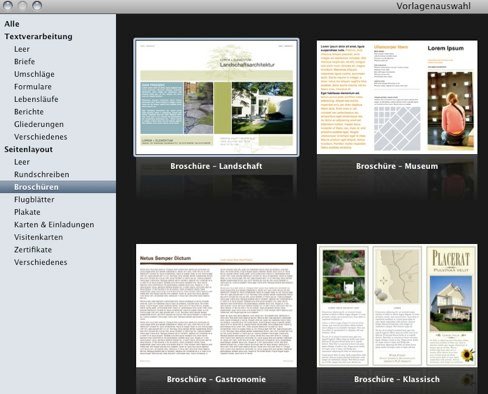The height and width of the screenshot is (394, 488).
Task: Select the Textverarbeitung heading
Action: pos(38,37)
